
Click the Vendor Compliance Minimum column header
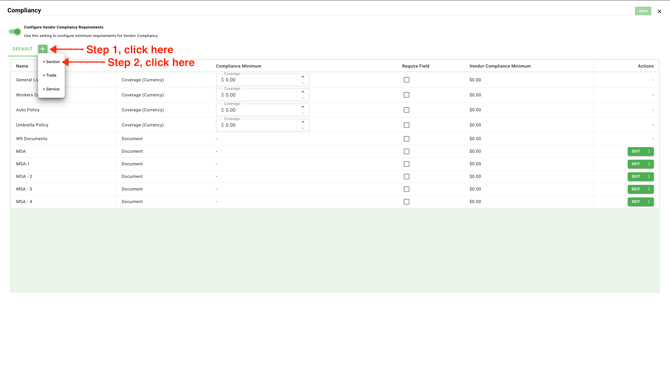point(500,66)
